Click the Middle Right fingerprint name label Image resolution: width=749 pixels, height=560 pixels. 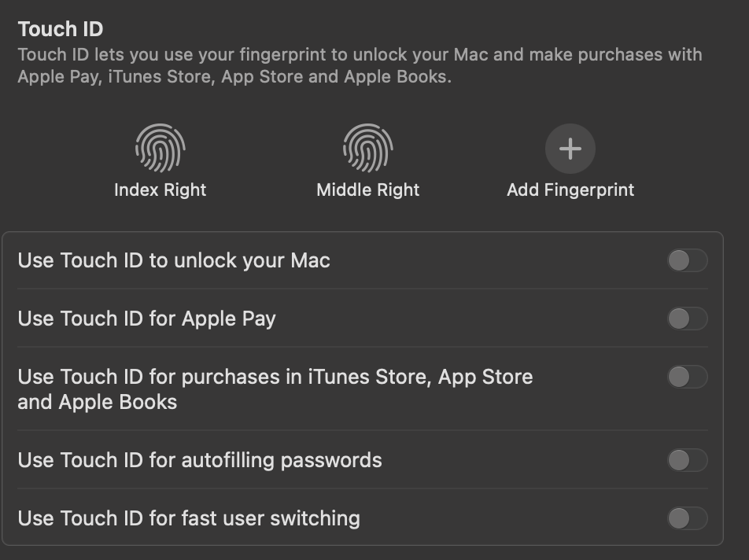368,190
